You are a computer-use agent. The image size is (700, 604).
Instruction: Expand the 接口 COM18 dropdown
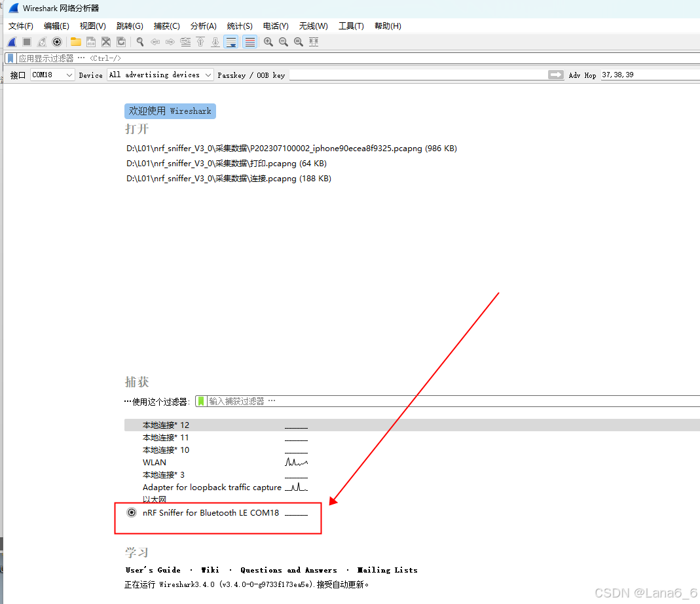click(x=52, y=75)
